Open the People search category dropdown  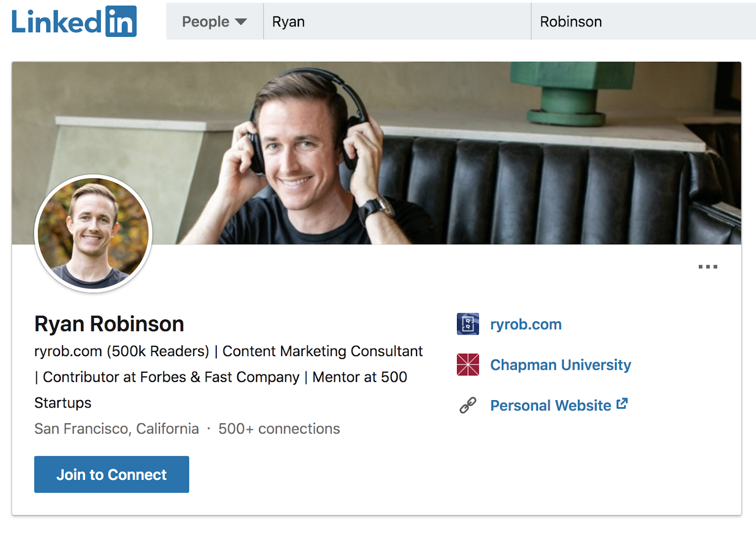coord(213,21)
